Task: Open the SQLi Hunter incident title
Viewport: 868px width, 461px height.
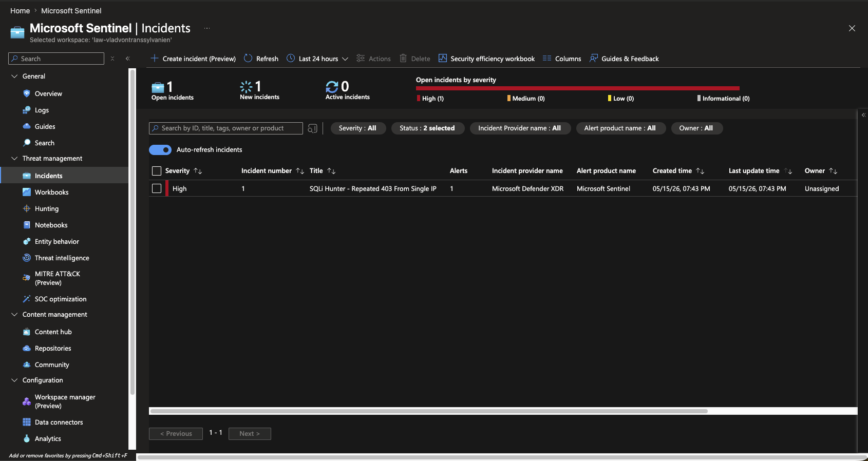Action: 373,189
